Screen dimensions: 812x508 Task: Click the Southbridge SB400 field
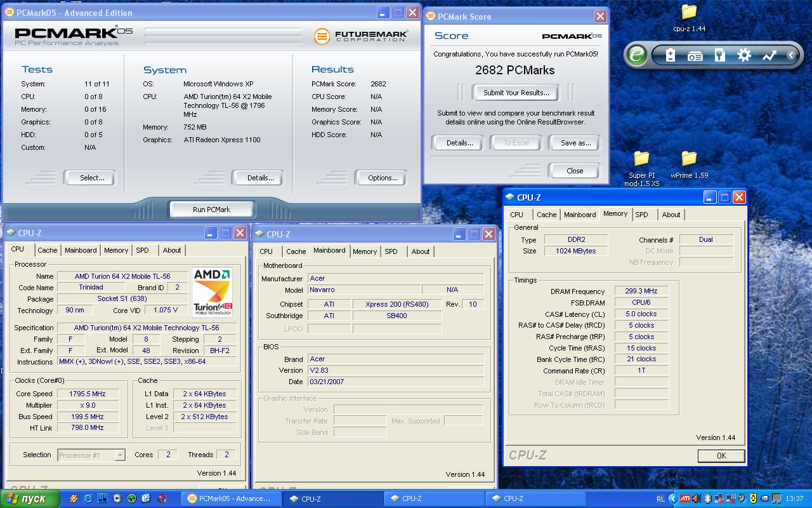coord(397,316)
